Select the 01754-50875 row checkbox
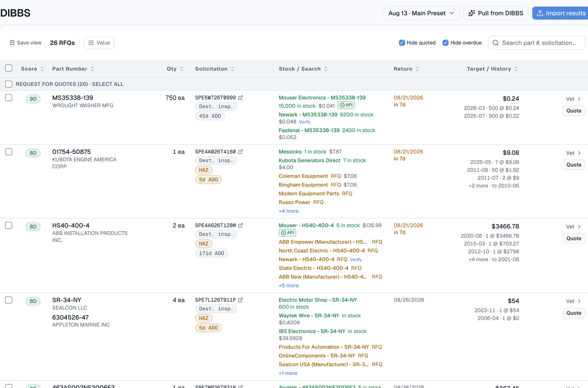The height and width of the screenshot is (388, 588). pos(9,152)
